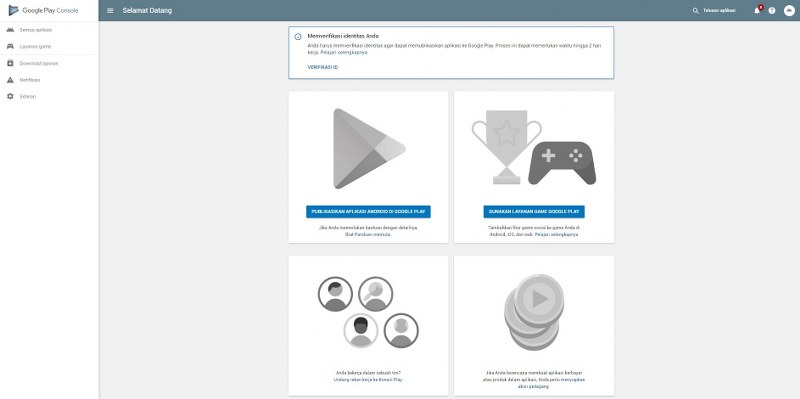Open Semua aplikasi in the sidebar
The image size is (800, 399).
click(36, 30)
